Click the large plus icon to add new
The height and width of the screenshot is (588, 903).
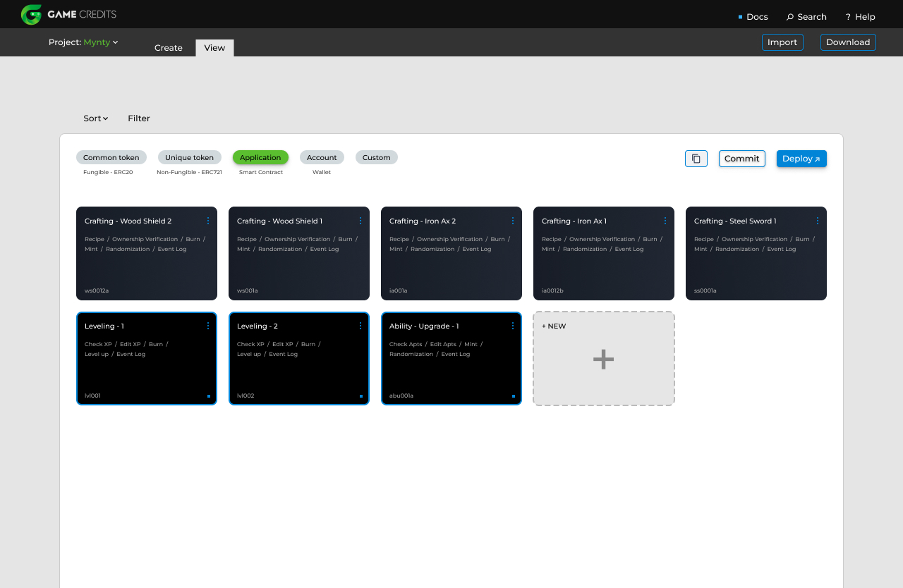coord(603,360)
